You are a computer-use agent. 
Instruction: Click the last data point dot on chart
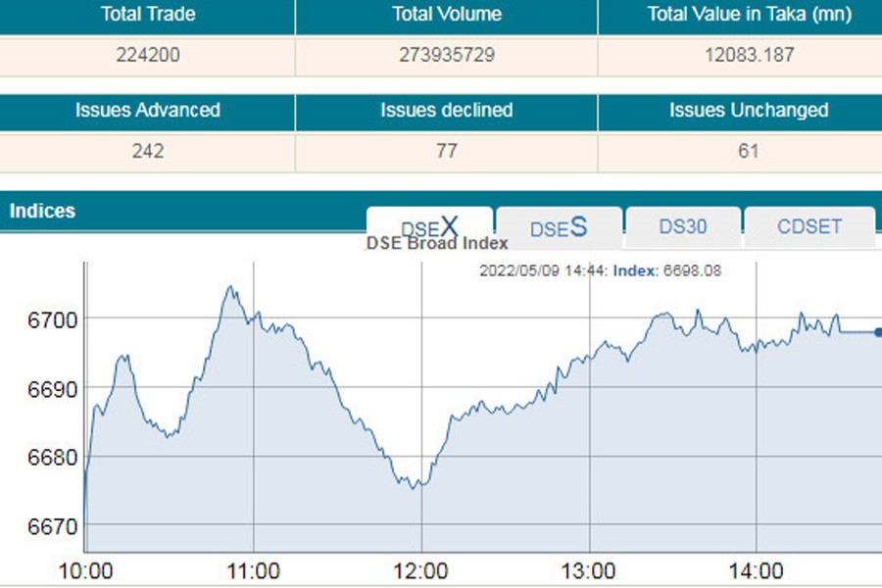(878, 332)
